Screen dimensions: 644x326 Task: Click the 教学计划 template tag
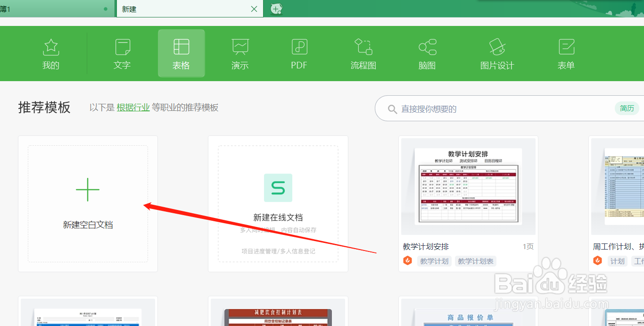434,261
